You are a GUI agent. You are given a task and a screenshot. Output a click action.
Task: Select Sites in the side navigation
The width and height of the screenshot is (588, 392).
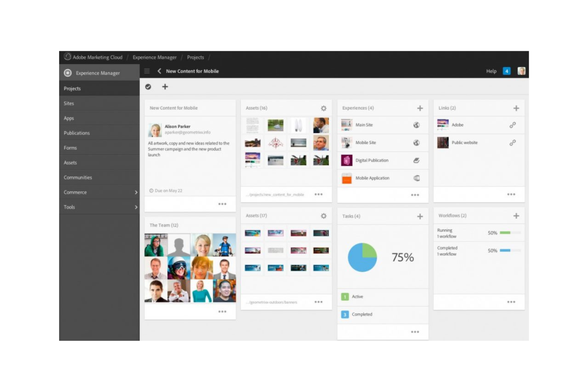point(99,103)
